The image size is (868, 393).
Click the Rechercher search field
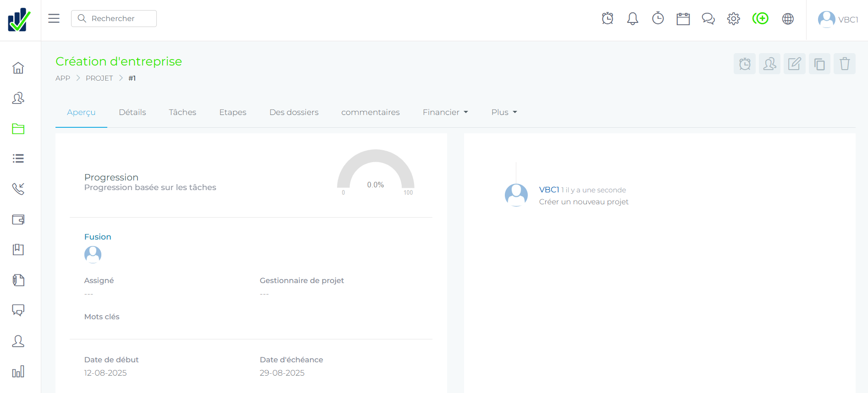point(114,18)
